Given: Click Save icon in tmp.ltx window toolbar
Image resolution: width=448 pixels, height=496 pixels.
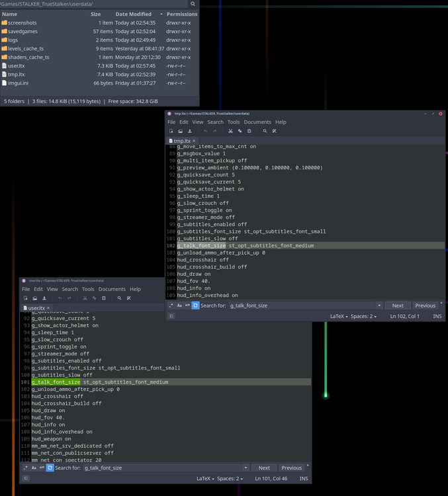Looking at the screenshot, I should (x=190, y=131).
